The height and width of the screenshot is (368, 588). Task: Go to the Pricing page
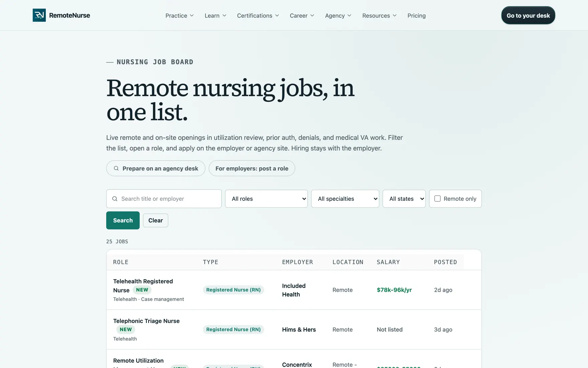pyautogui.click(x=416, y=16)
